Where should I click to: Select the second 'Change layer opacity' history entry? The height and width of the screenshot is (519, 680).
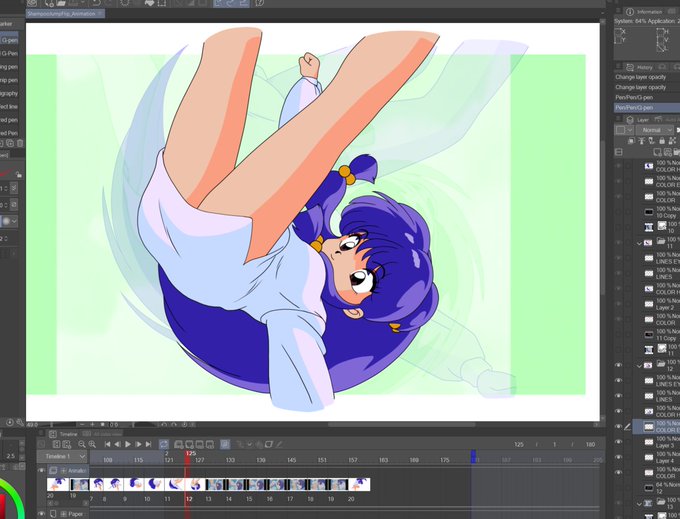point(647,87)
